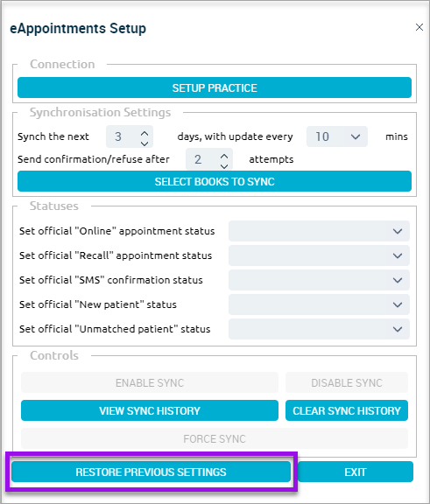
Task: Increase the sync days value with up arrow
Action: tap(145, 133)
